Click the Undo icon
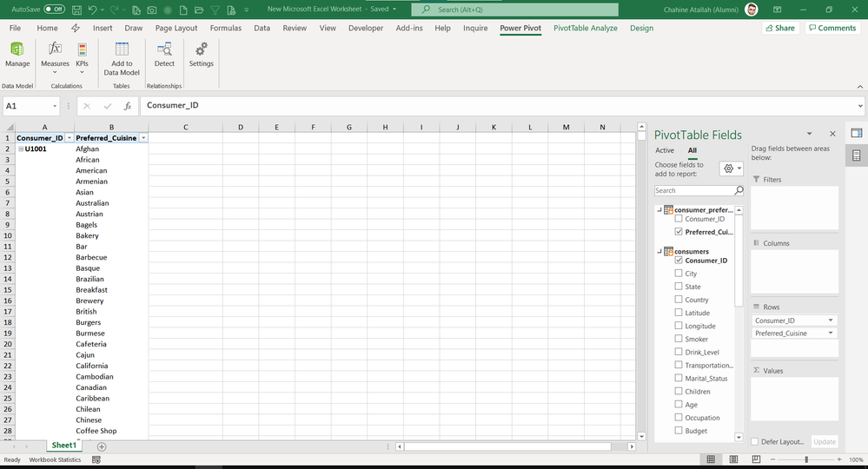This screenshot has width=868, height=469. point(92,10)
